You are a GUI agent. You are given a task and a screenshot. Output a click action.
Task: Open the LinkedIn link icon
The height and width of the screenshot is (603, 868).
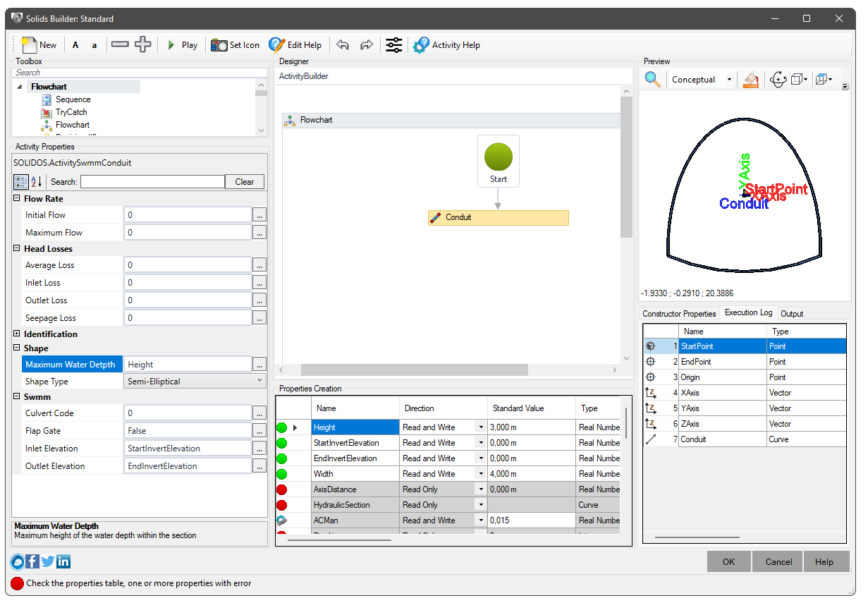click(x=63, y=561)
